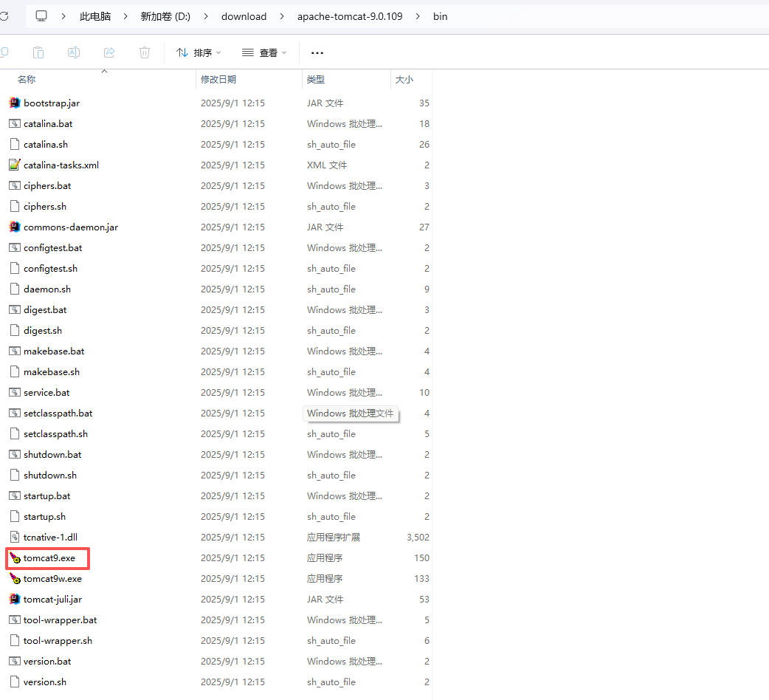Select the bootstrap.jar file icon

tap(15, 103)
